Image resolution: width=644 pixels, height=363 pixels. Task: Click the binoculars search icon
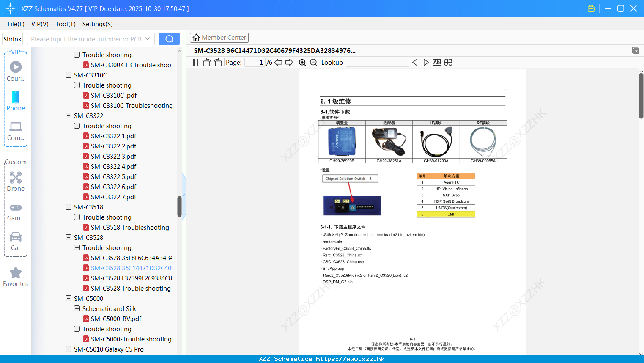pos(448,62)
